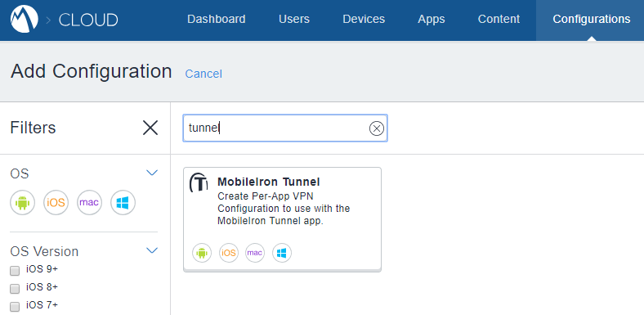Filter by Windows icon in Filters panel
This screenshot has height=315, width=644.
pyautogui.click(x=123, y=202)
